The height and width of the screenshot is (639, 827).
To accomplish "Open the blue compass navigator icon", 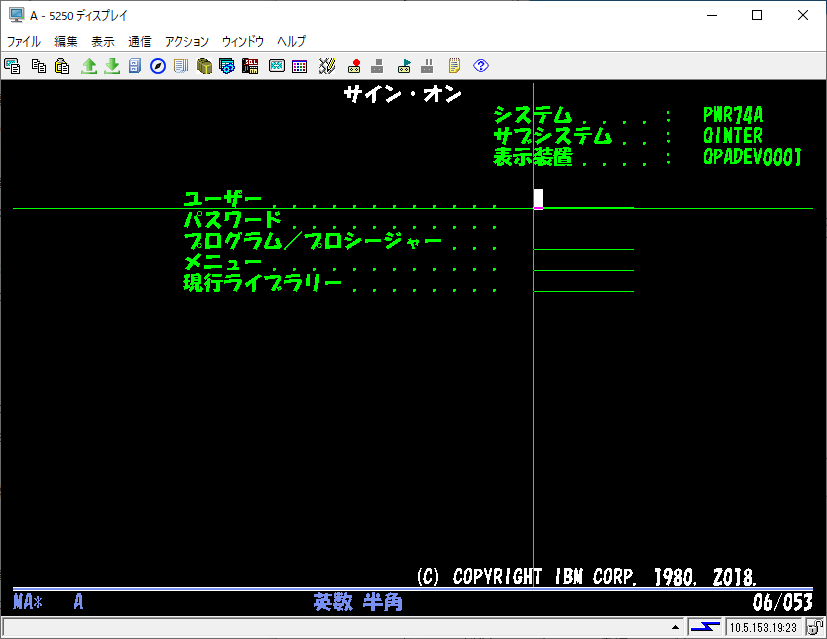I will point(158,66).
